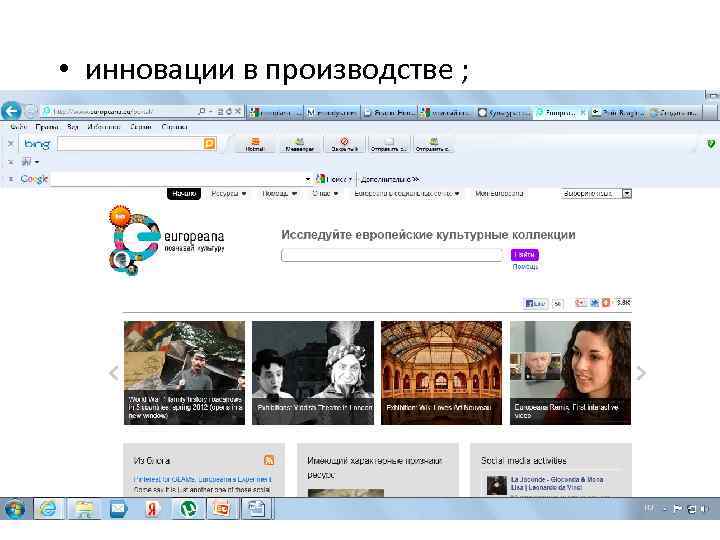Screen dimensions: 720x540
Task: Click the stop (X) icon in address bar
Action: pyautogui.click(x=238, y=112)
